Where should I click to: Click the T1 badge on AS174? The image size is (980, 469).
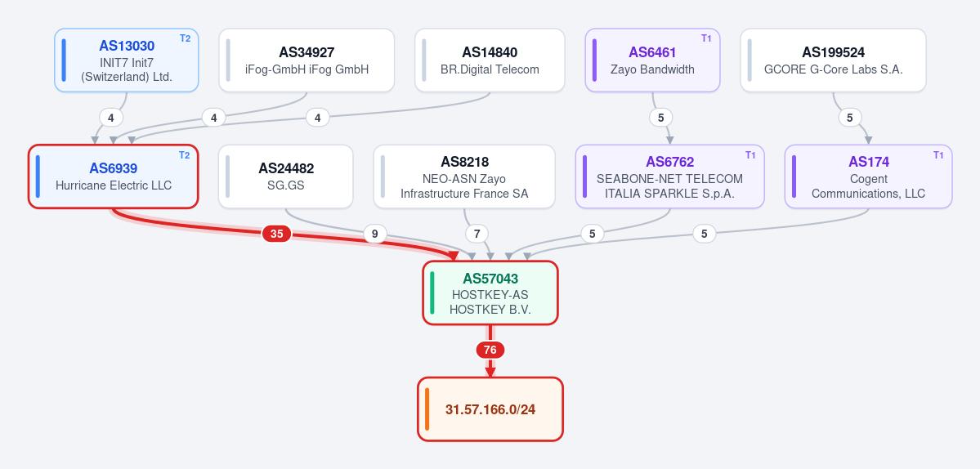[938, 155]
